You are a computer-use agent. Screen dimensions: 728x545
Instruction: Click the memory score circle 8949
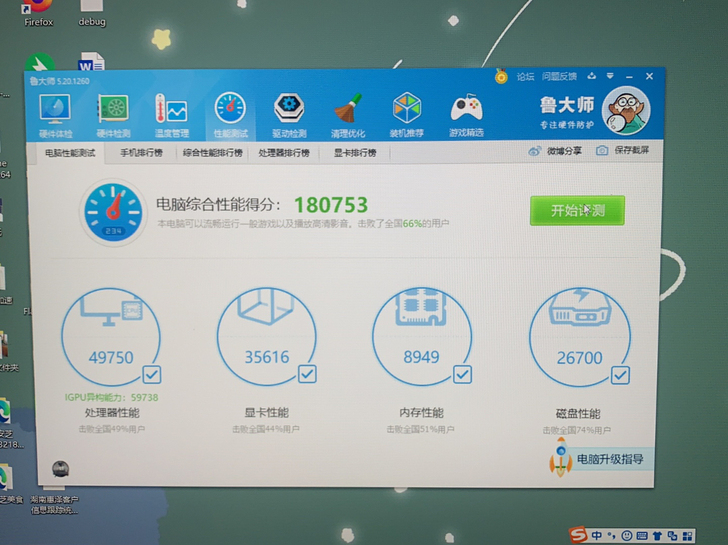pyautogui.click(x=422, y=337)
